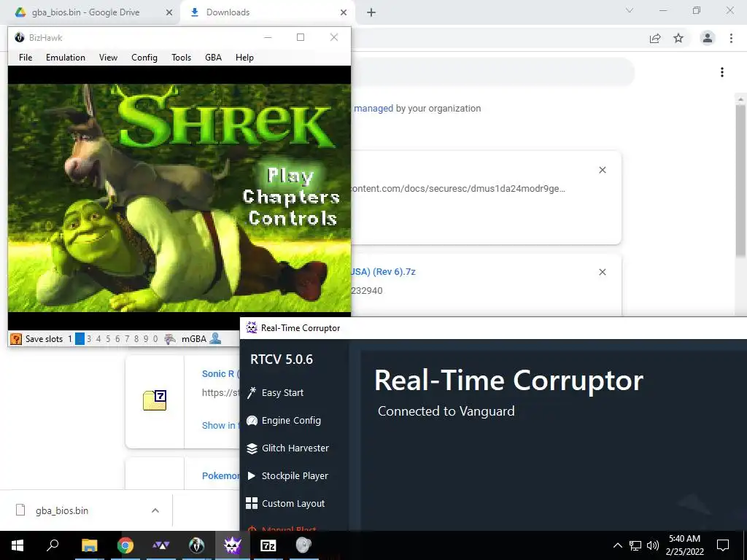Expand the gba_bios.bin download options chevron
Viewport: 747px width, 560px height.
click(x=155, y=510)
